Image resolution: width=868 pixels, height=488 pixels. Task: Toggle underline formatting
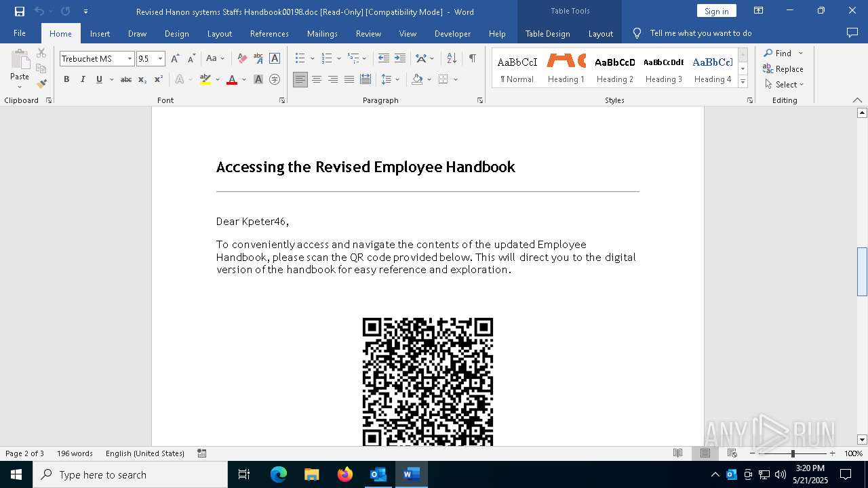coord(99,79)
